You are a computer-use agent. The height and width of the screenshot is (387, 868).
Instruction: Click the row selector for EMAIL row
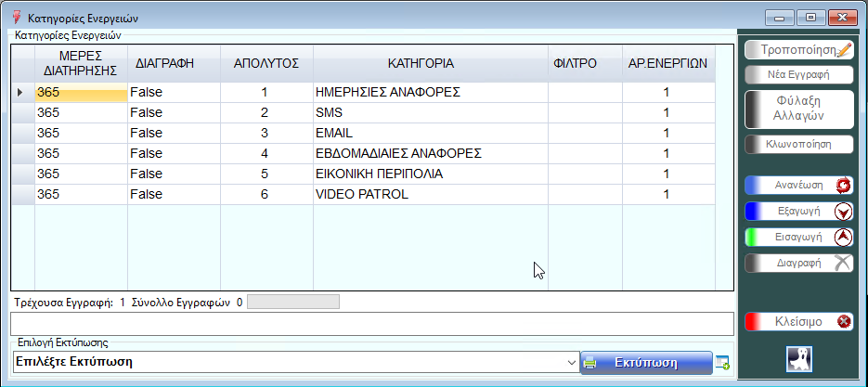22,134
